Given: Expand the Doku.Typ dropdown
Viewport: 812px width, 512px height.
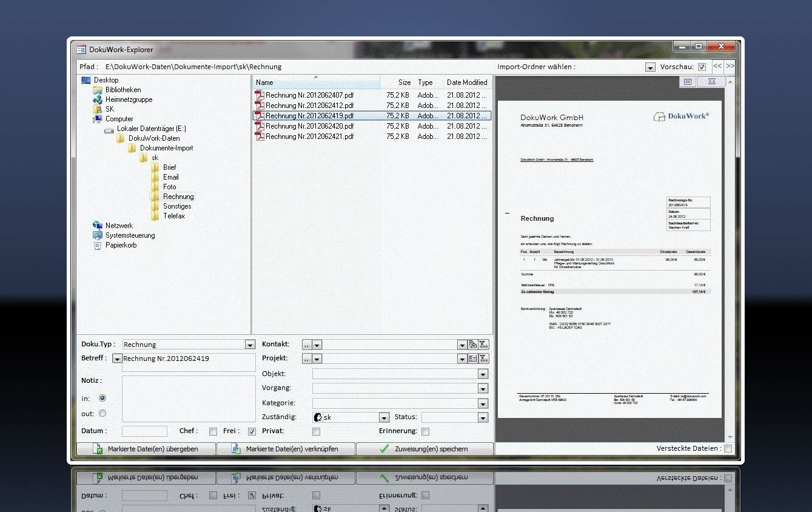Looking at the screenshot, I should (x=250, y=345).
